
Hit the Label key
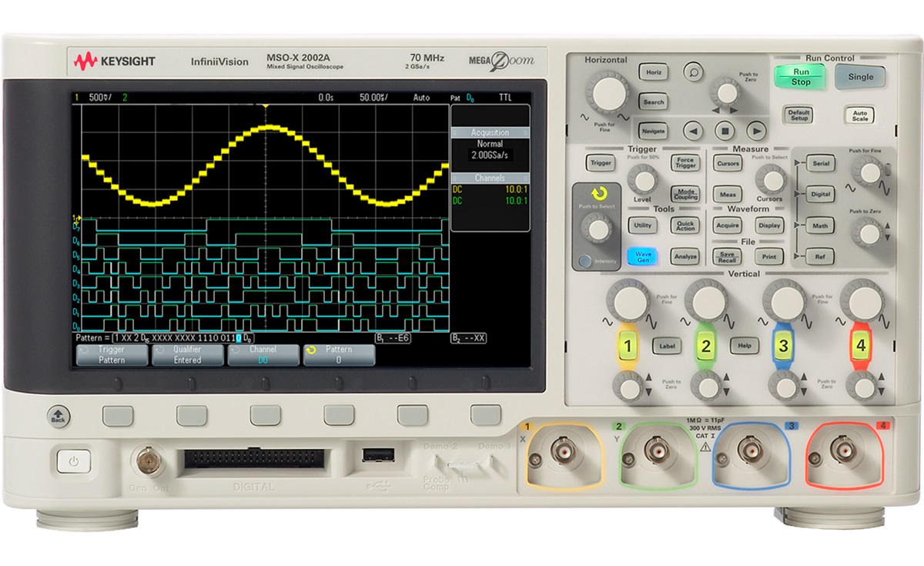point(666,347)
